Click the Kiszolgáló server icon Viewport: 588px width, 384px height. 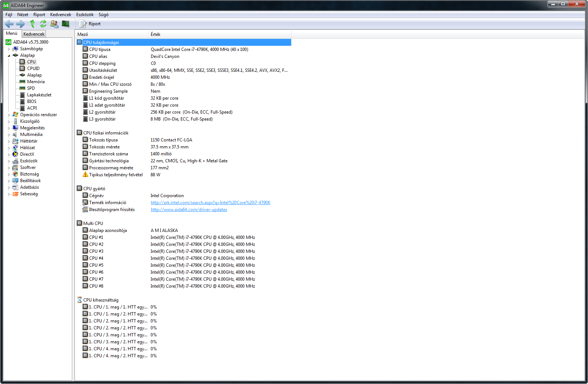tap(15, 121)
